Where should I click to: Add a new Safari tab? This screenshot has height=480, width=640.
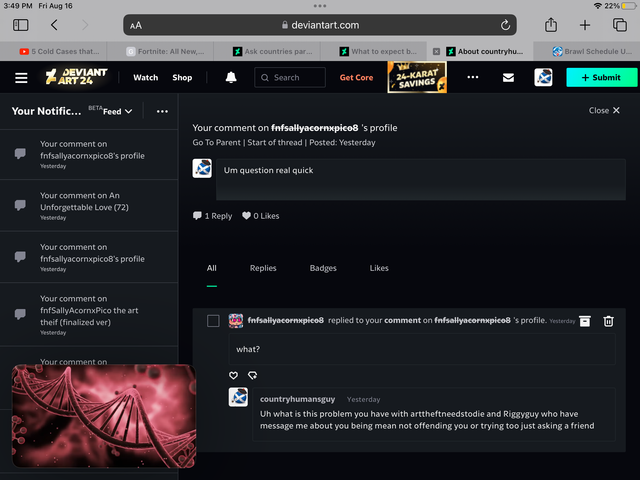pos(585,25)
